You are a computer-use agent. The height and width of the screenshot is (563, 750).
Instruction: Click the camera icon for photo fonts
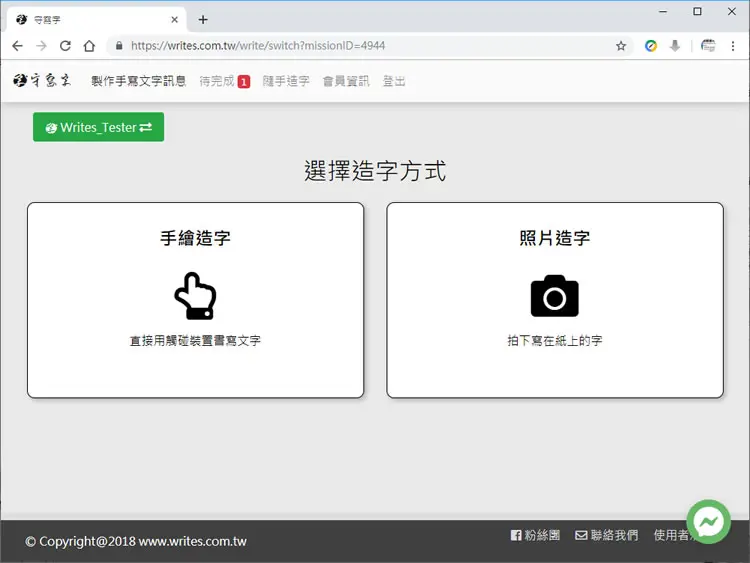(554, 296)
